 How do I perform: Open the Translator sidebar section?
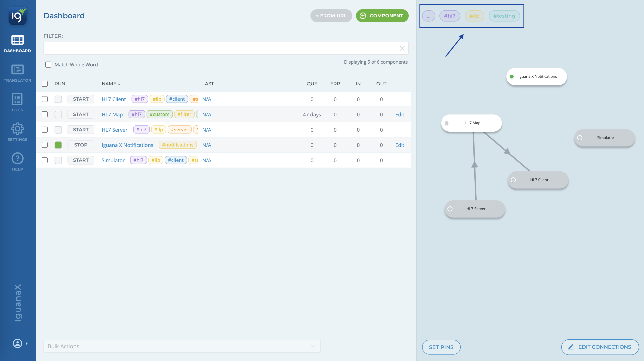[x=18, y=73]
